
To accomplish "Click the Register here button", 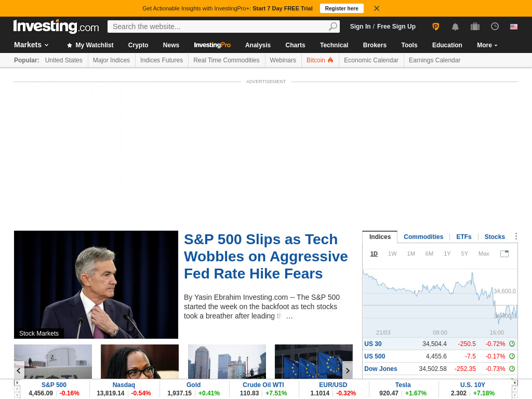I will pos(342,8).
